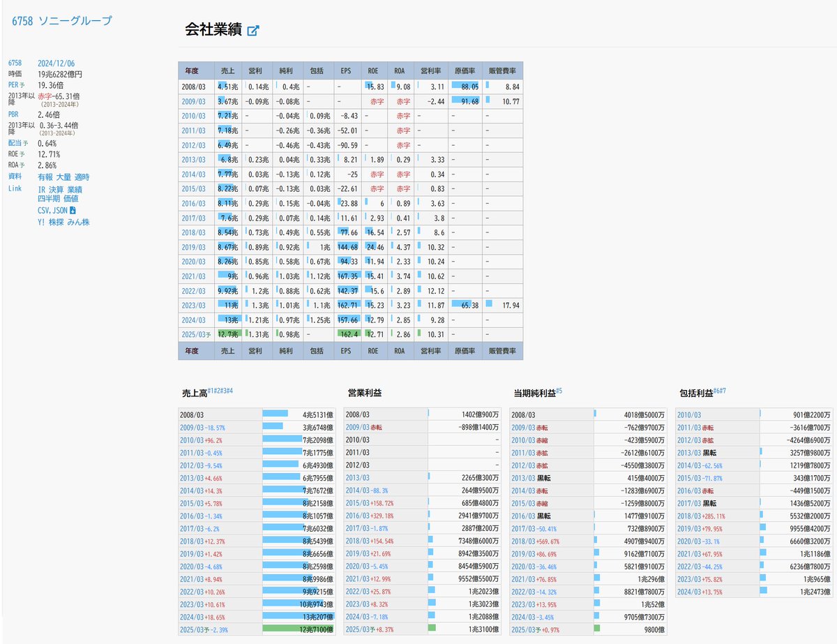Click the 年度 header at the table top
The width and height of the screenshot is (837, 644).
click(x=196, y=70)
